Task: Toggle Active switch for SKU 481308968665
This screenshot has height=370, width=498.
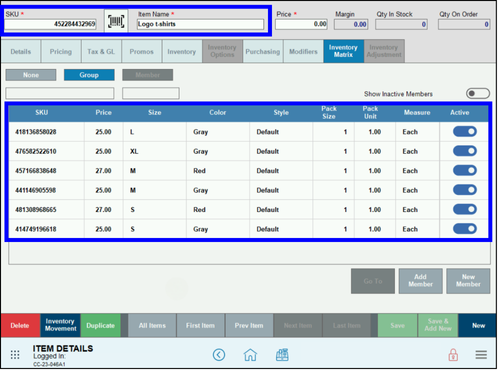Action: pos(465,209)
